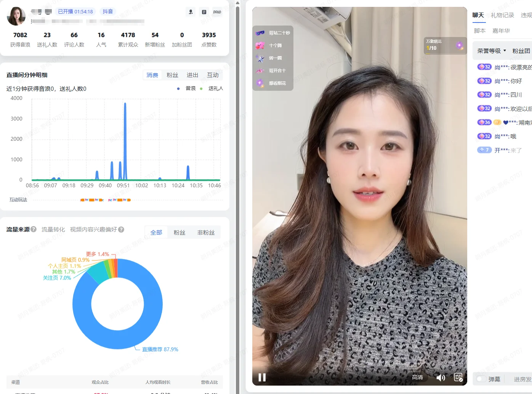Click the sunglasses 背站二十秒 gift icon

[x=260, y=33]
